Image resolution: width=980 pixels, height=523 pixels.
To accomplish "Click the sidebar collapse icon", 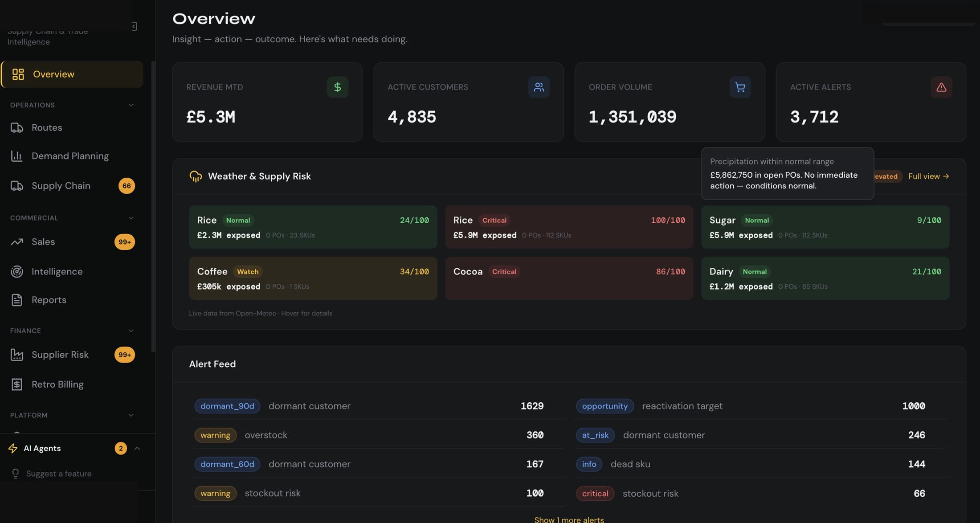I will click(134, 26).
